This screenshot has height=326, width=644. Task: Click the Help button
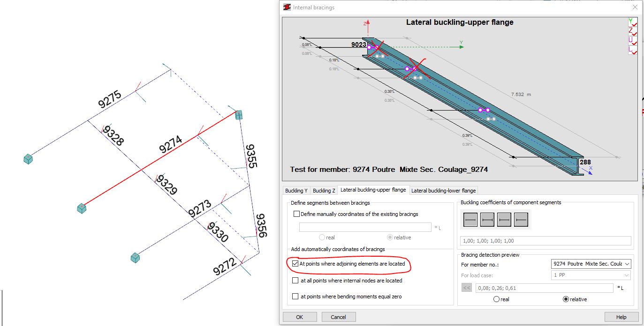621,317
